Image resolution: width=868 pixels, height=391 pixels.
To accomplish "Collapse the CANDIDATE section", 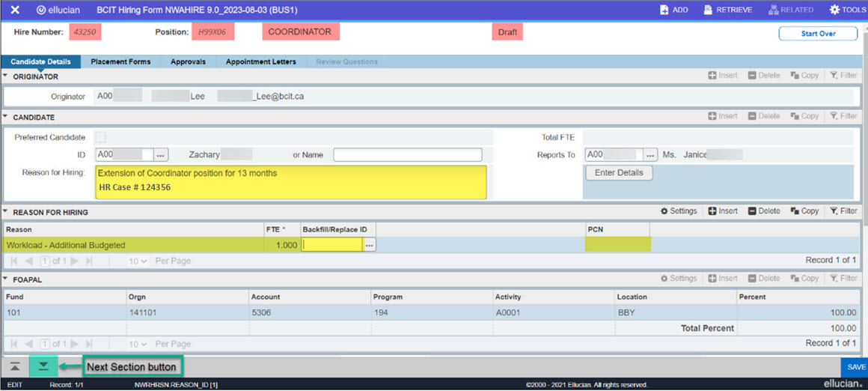I will [x=5, y=117].
